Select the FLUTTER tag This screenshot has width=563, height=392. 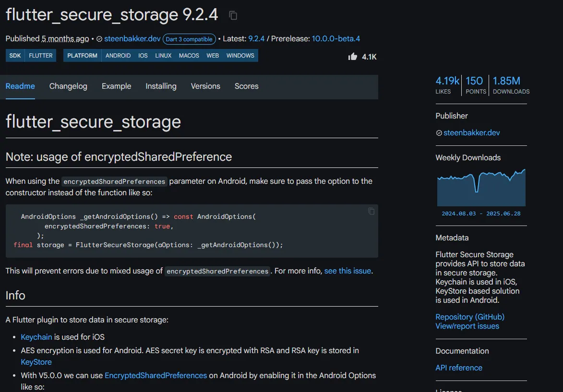pyautogui.click(x=41, y=56)
